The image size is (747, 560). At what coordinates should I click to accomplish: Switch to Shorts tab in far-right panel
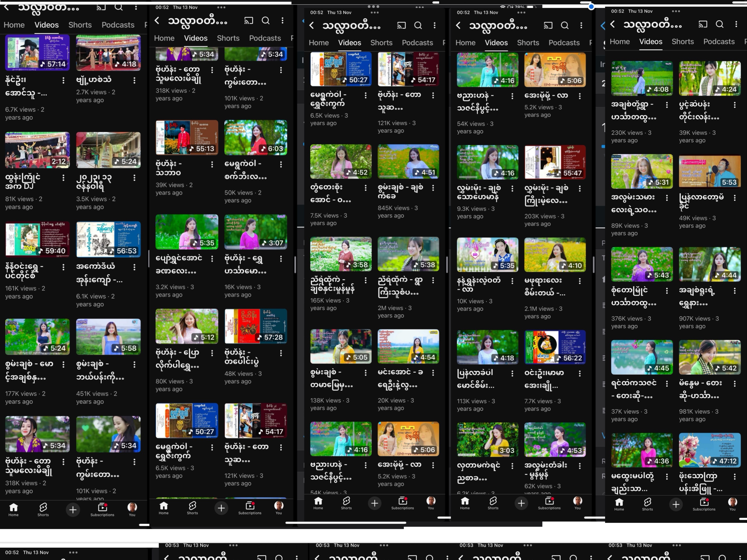pos(682,42)
